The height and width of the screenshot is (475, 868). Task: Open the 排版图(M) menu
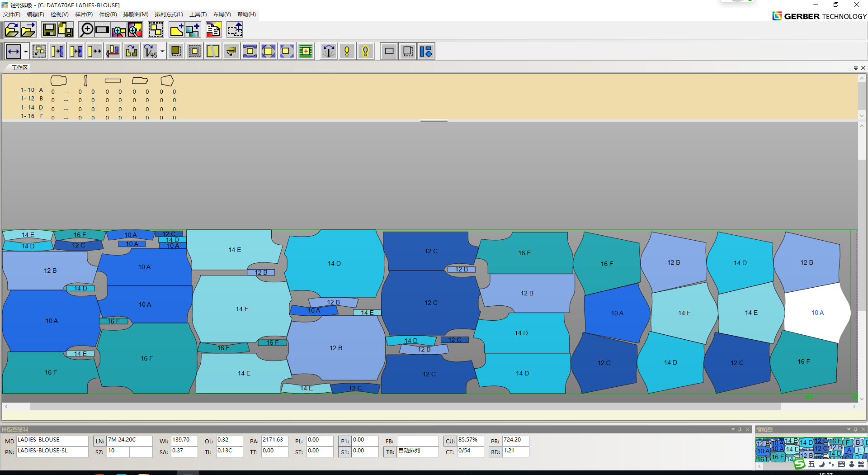[x=136, y=14]
